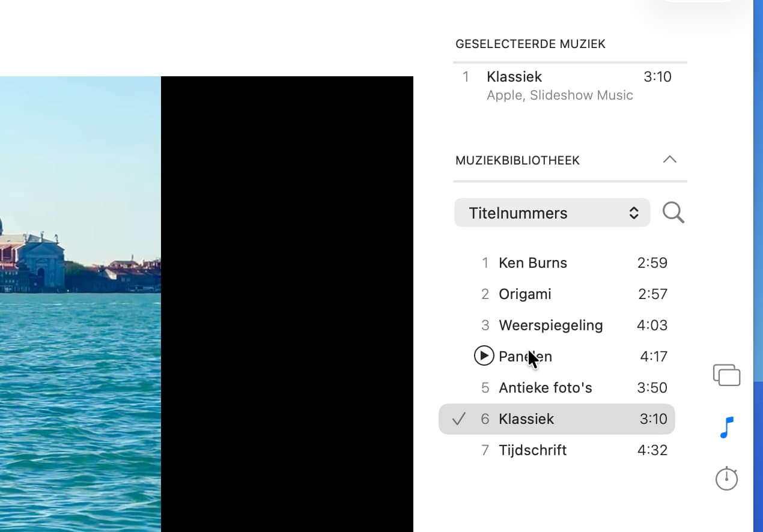This screenshot has width=763, height=532.
Task: Open the music panel icon
Action: coord(726,428)
